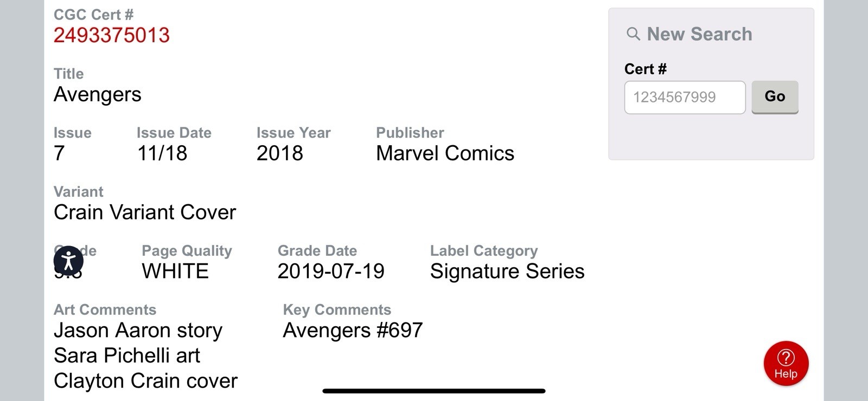Click the red Help bubble icon
This screenshot has height=401, width=868.
click(x=786, y=364)
